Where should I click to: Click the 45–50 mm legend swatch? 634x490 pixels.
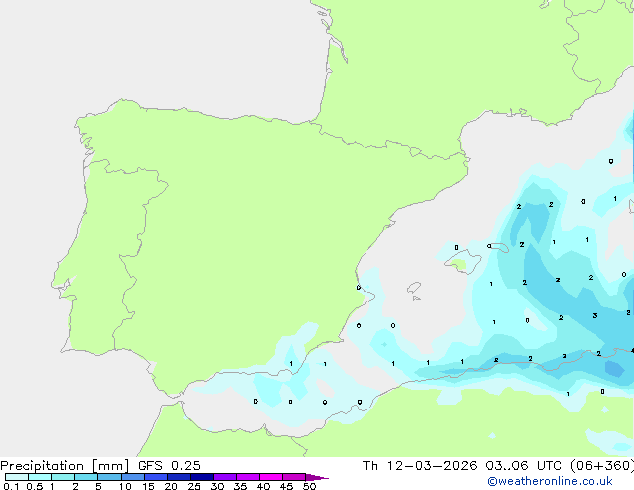coord(294,477)
